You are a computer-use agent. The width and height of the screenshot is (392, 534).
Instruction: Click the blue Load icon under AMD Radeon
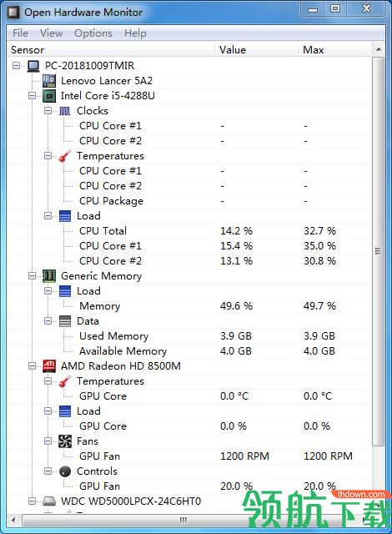[65, 411]
